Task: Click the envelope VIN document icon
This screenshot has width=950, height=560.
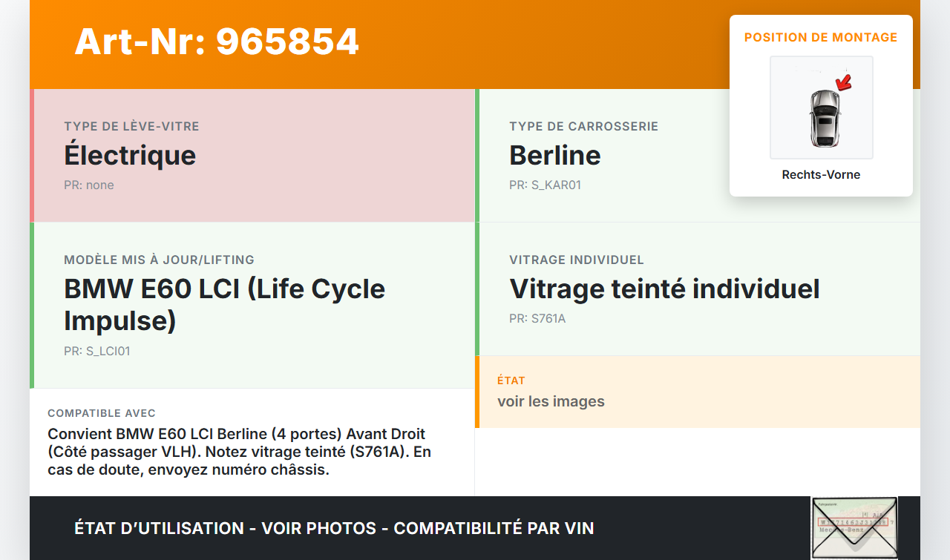Action: (x=854, y=527)
